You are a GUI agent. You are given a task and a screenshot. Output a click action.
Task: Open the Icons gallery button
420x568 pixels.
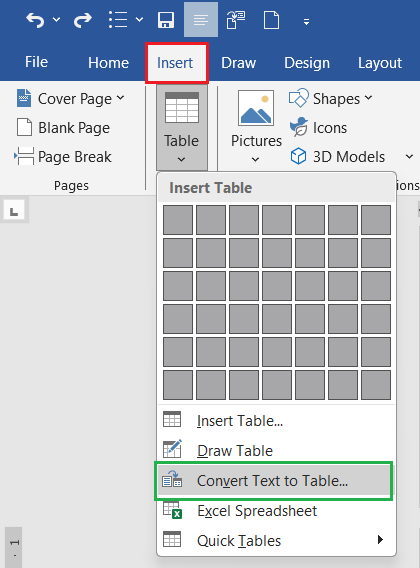tap(318, 128)
